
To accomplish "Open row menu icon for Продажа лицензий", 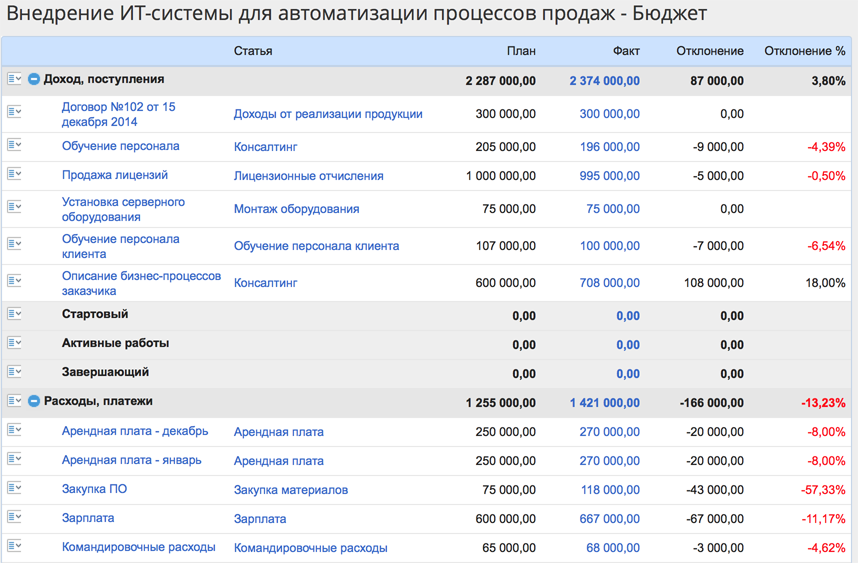I will click(x=14, y=174).
